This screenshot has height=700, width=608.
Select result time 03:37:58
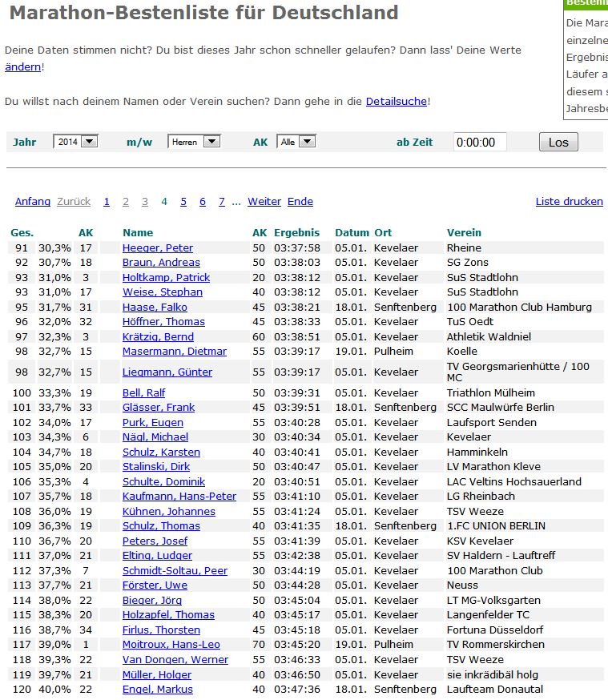click(297, 247)
